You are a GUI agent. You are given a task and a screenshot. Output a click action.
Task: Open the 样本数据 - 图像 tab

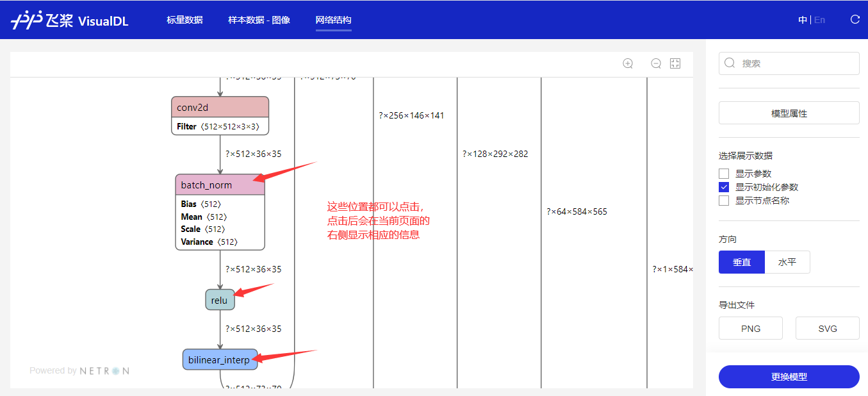[259, 20]
